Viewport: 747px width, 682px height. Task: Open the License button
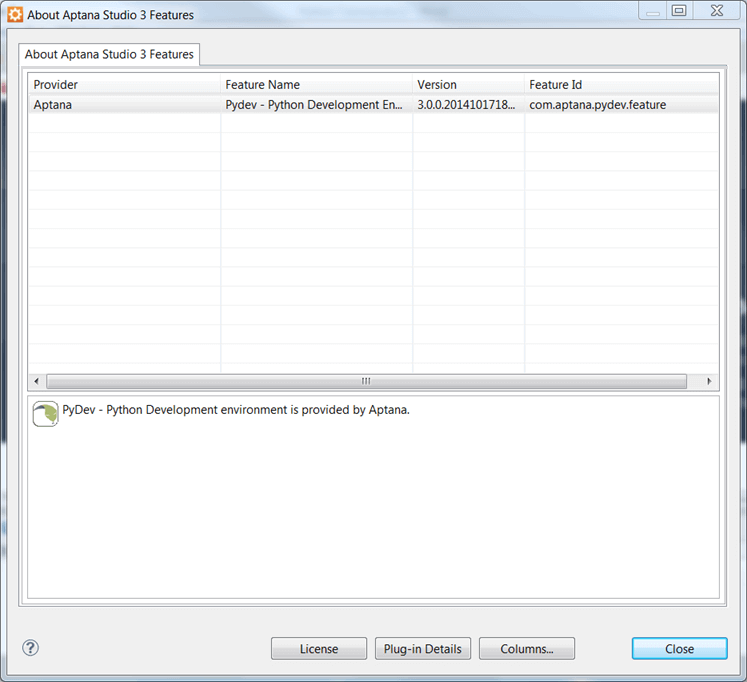[319, 649]
